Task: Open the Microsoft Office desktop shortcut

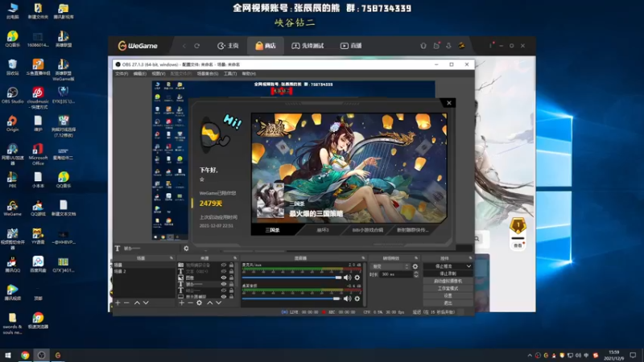Action: [38, 154]
